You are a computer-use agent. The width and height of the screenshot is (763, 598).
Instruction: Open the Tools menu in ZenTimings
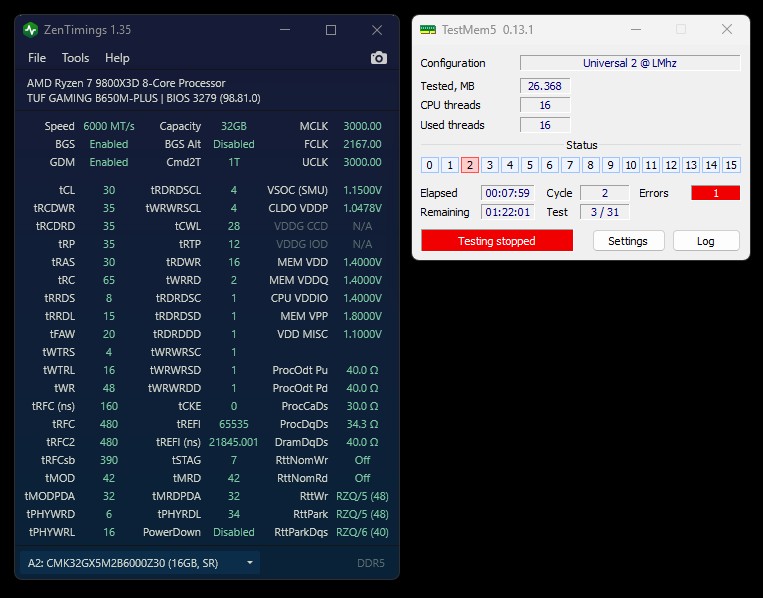click(x=75, y=58)
